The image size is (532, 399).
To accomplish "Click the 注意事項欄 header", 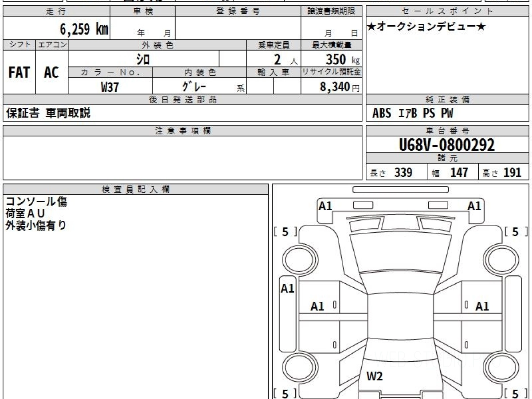I will tap(183, 131).
